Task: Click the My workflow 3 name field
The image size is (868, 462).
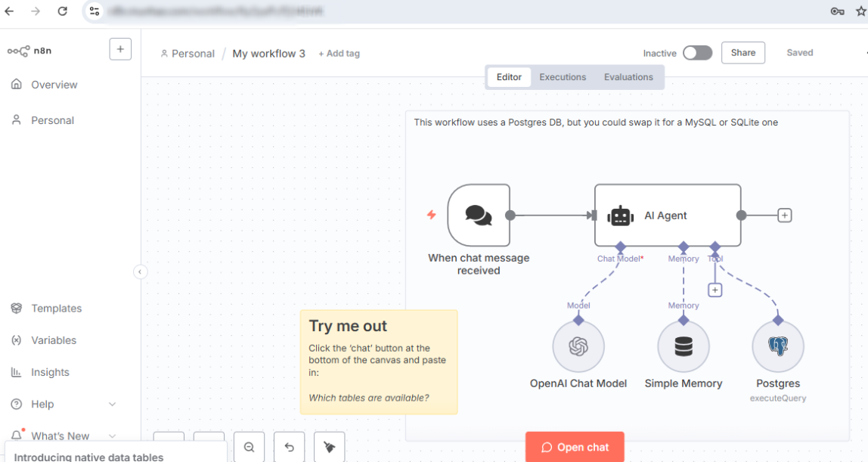Action: coord(268,54)
